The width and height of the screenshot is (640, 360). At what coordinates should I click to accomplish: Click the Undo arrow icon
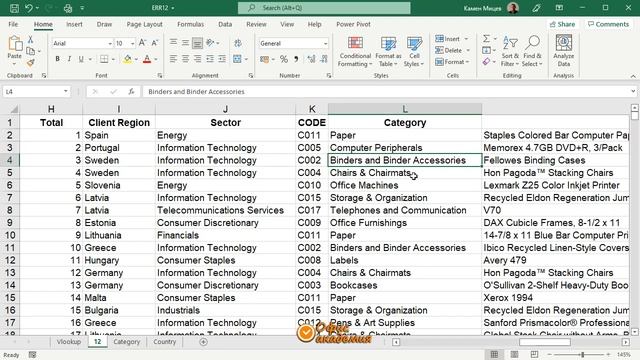(29, 8)
